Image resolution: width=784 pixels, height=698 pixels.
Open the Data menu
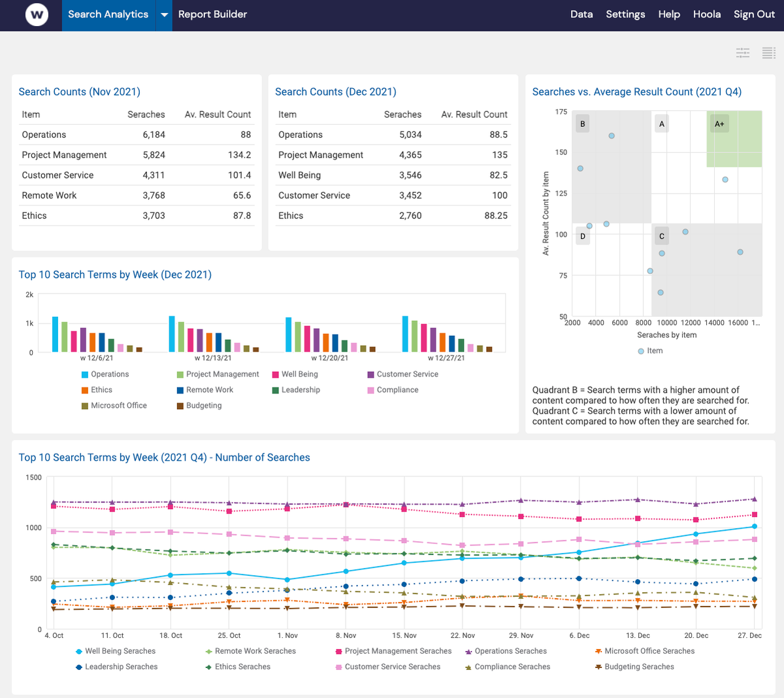[581, 14]
